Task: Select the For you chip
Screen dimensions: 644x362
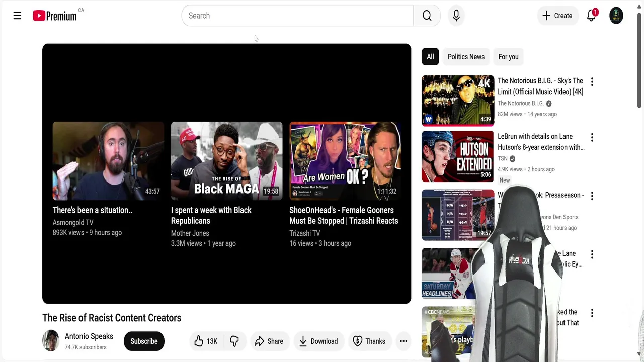Action: (508, 57)
